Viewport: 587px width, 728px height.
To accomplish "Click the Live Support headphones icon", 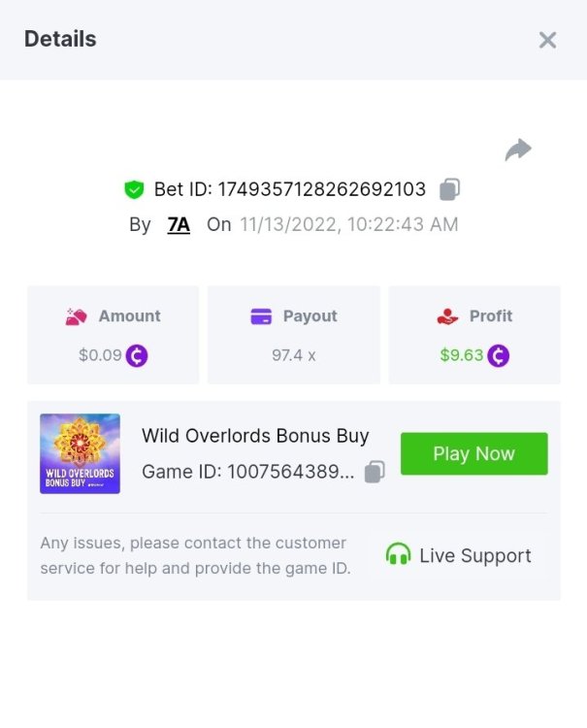I will [398, 554].
